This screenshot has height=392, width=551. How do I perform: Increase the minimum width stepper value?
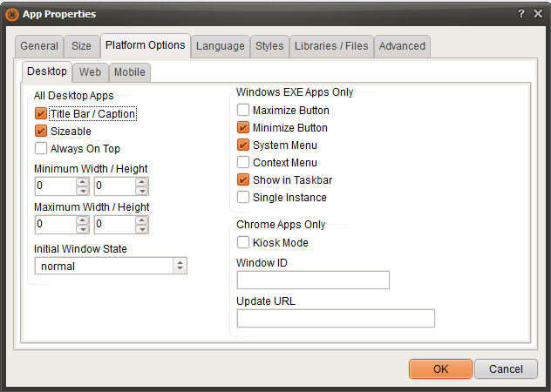tap(83, 182)
